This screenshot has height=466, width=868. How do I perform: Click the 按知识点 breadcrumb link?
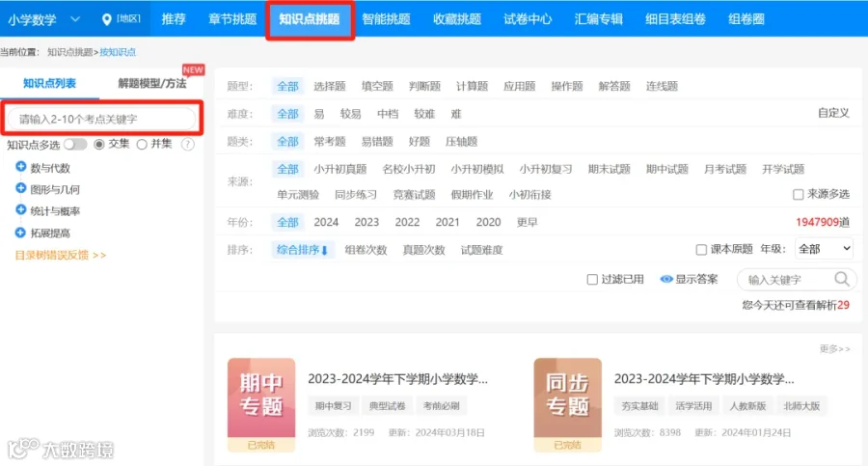pyautogui.click(x=118, y=52)
